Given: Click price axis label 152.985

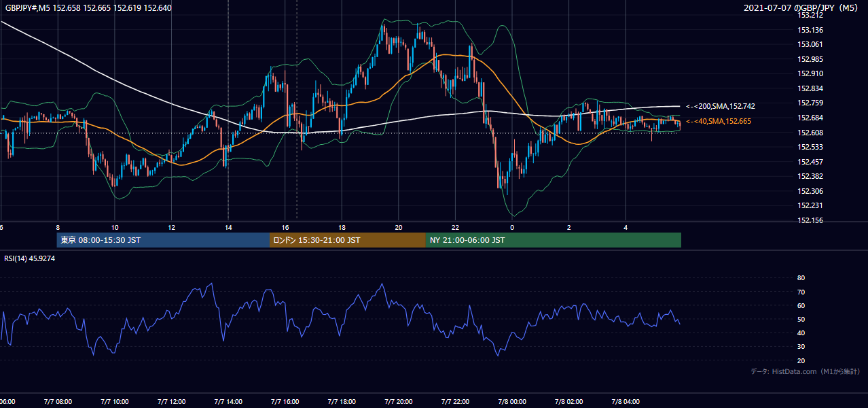Looking at the screenshot, I should tap(810, 59).
